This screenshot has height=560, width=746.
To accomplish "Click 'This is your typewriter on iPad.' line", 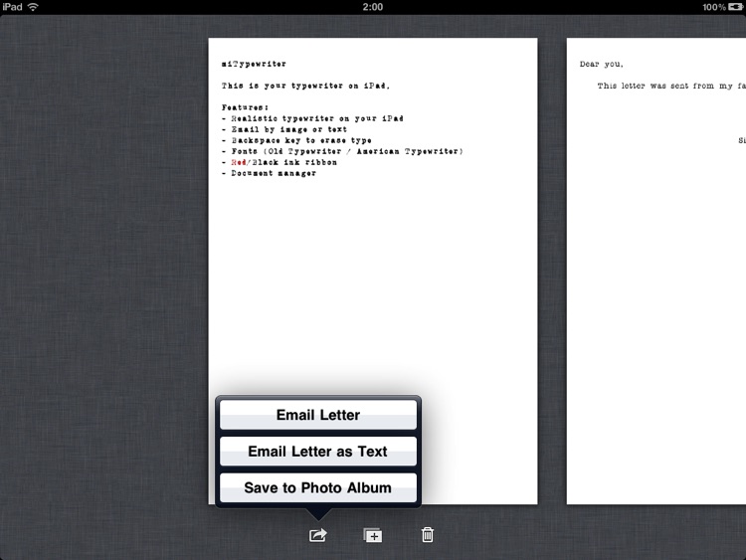I will point(305,86).
